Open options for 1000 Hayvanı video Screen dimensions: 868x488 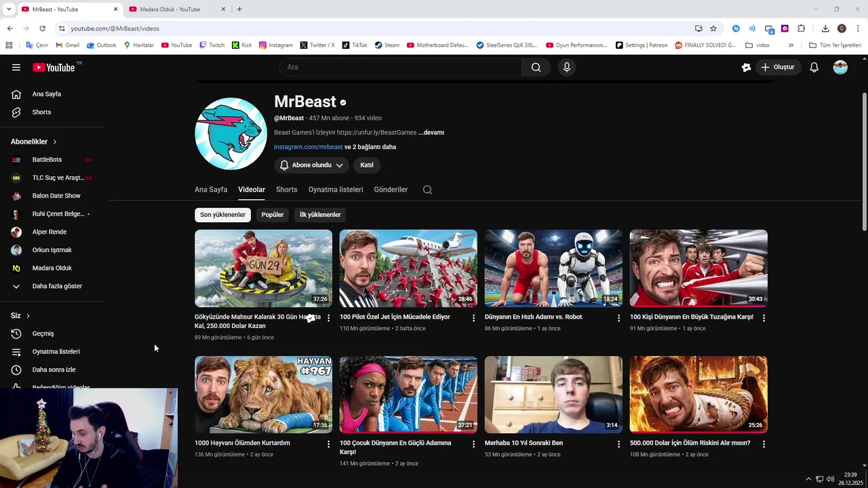(x=329, y=444)
